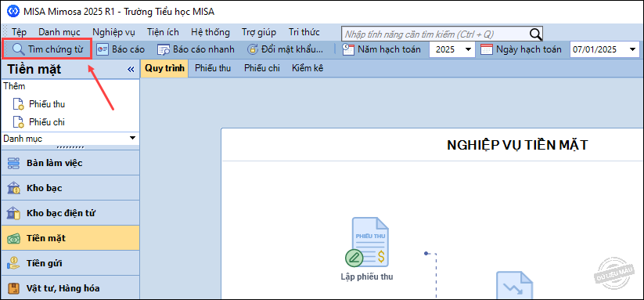The image size is (644, 300).
Task: Launch Báo cáo nhanh quick report
Action: click(196, 49)
